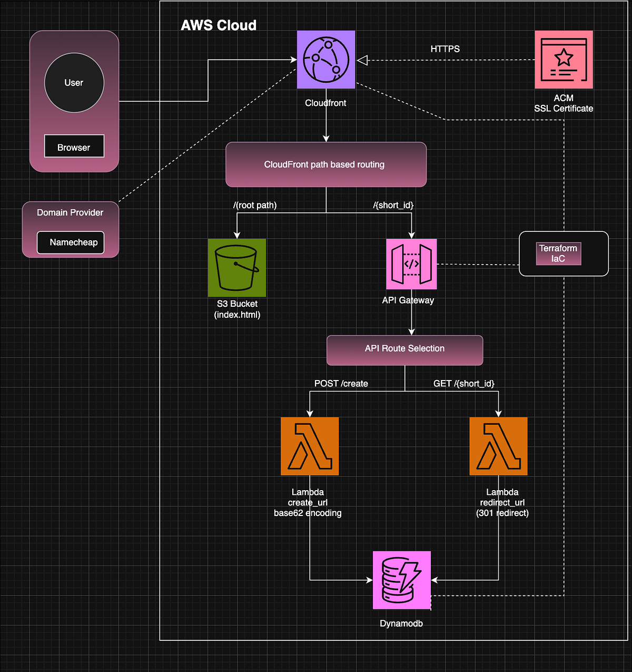Click the S3 Bucket icon
This screenshot has width=632, height=672.
pyautogui.click(x=236, y=268)
